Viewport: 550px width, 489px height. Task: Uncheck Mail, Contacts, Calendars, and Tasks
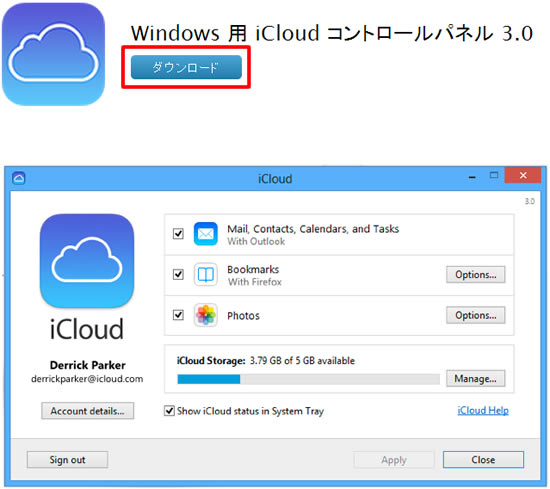pos(178,234)
